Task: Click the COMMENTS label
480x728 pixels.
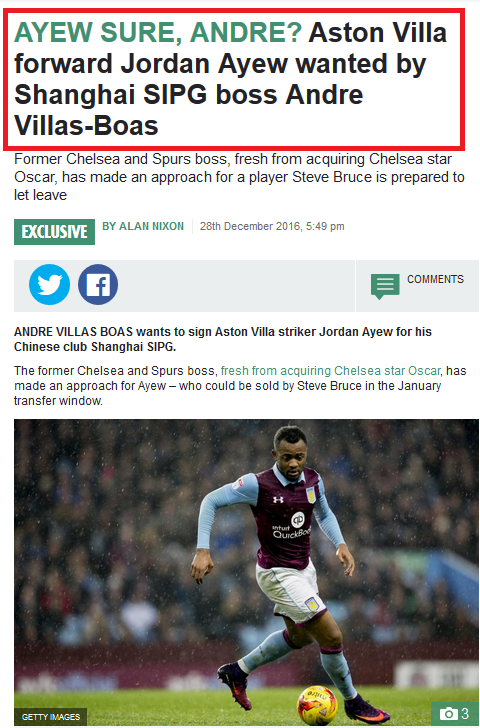Action: [435, 279]
